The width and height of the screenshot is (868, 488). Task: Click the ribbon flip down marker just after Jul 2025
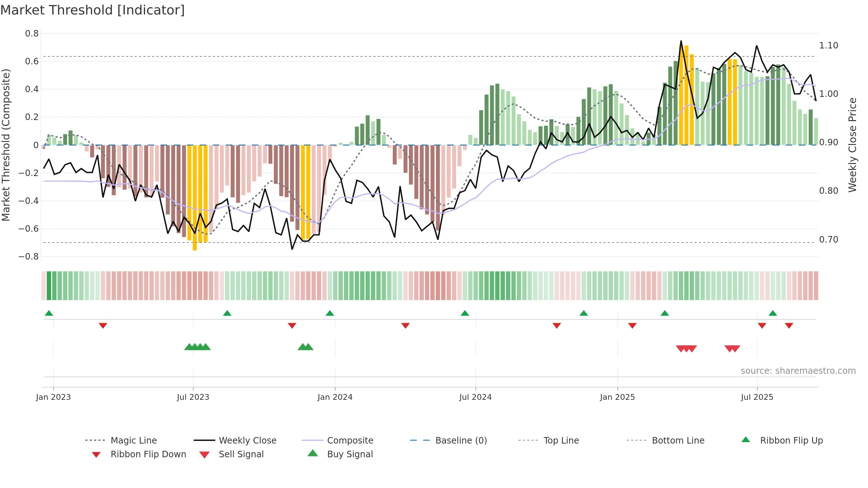762,326
